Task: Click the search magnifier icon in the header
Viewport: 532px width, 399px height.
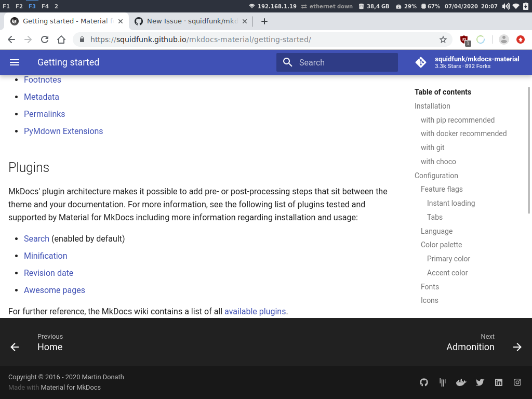Action: (287, 62)
